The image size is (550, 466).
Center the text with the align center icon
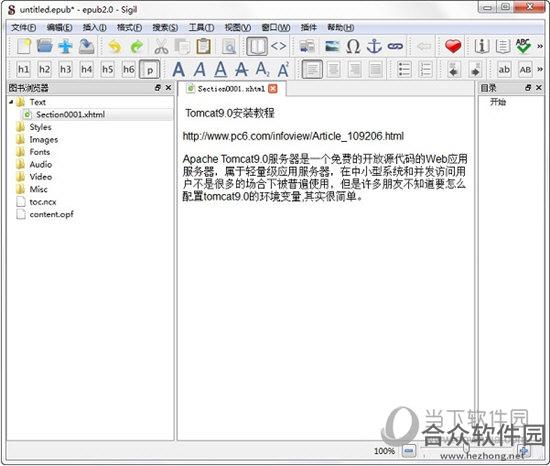[x=333, y=69]
